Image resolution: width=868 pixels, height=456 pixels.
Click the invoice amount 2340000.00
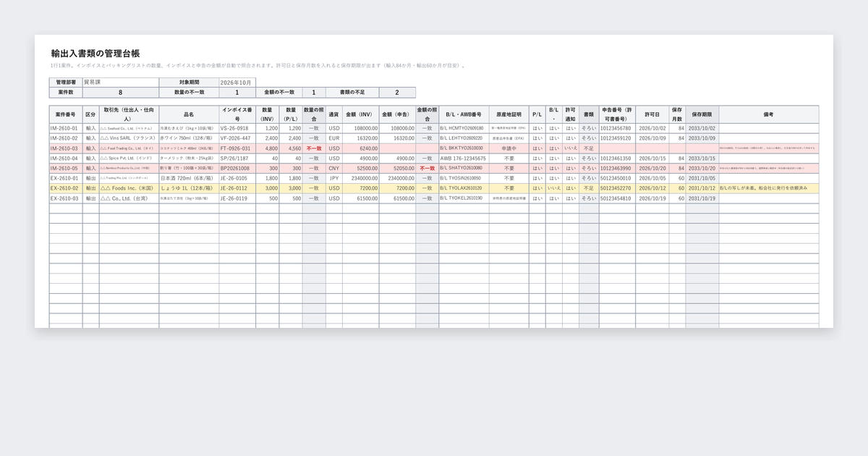361,178
